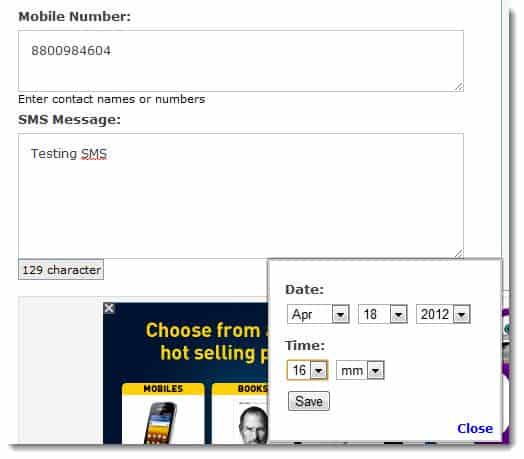Click into the Mobile Number text area

tap(241, 61)
